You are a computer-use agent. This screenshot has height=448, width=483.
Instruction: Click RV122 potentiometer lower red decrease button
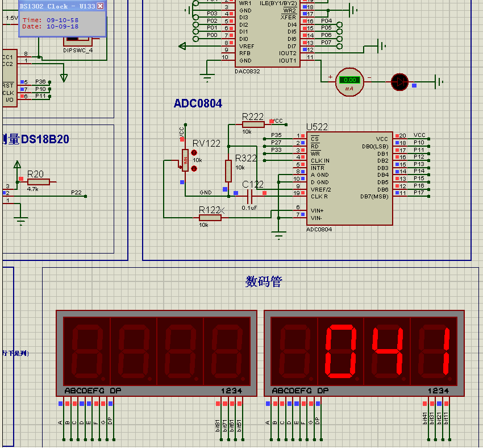point(194,168)
